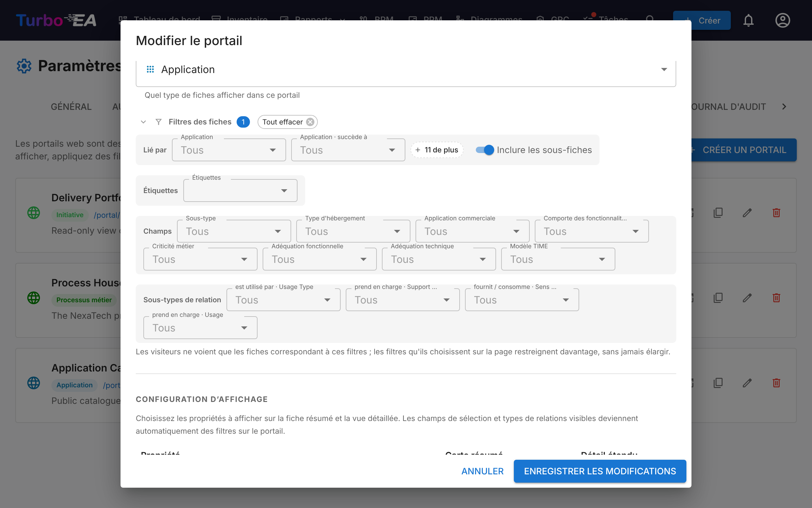Viewport: 812px width, 508px height.
Task: Delete the Delivery Portfolio portal with trash icon
Action: click(776, 213)
